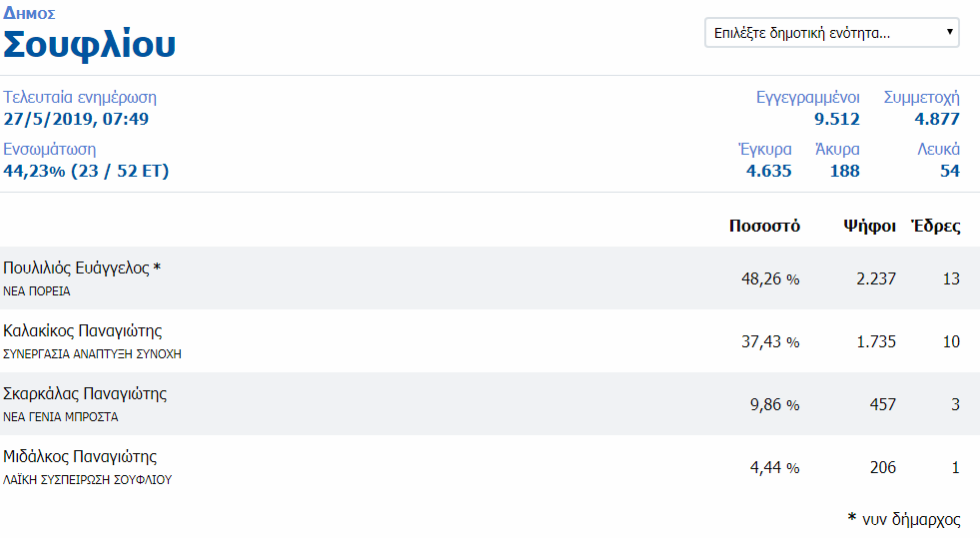This screenshot has height=538, width=980.
Task: Select candidate Πουλιλιός Ευάγγελος
Action: click(82, 269)
